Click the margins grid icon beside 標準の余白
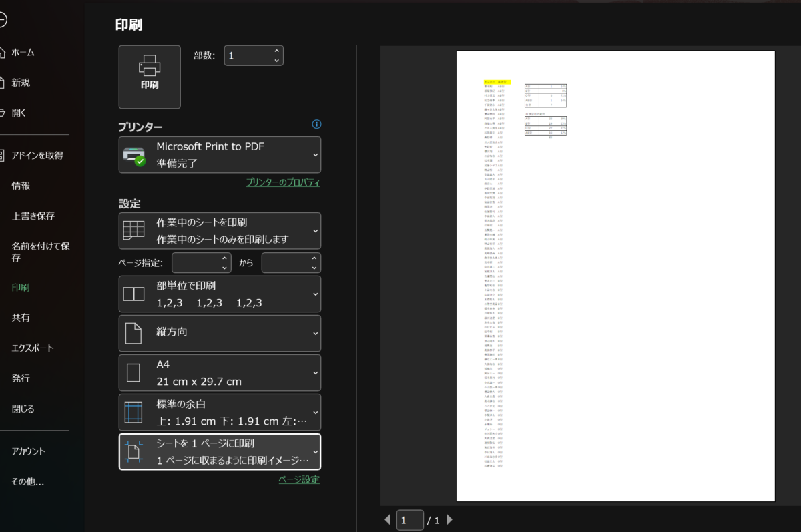The height and width of the screenshot is (532, 801). click(x=135, y=412)
